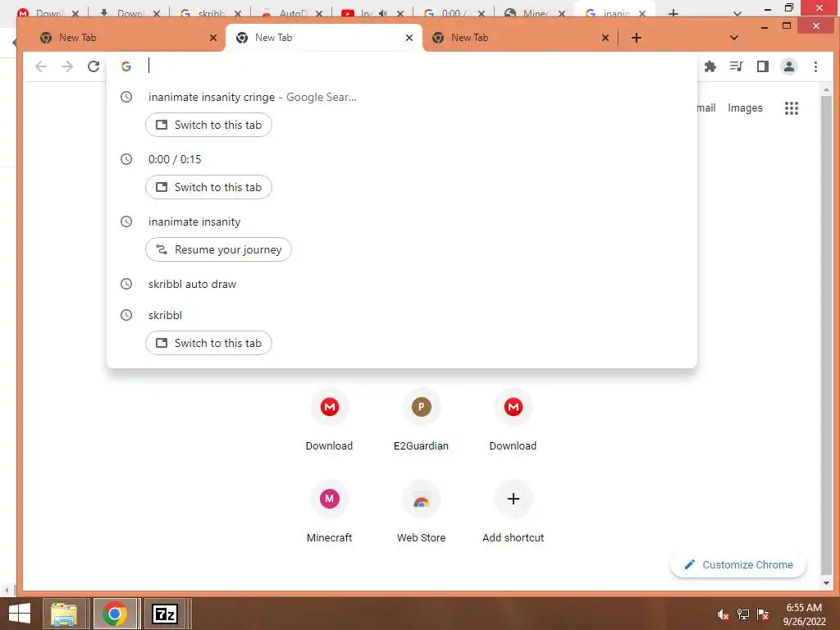Viewport: 840px width, 630px height.
Task: Switch to tab for inanimate insanity cringe
Action: 208,125
